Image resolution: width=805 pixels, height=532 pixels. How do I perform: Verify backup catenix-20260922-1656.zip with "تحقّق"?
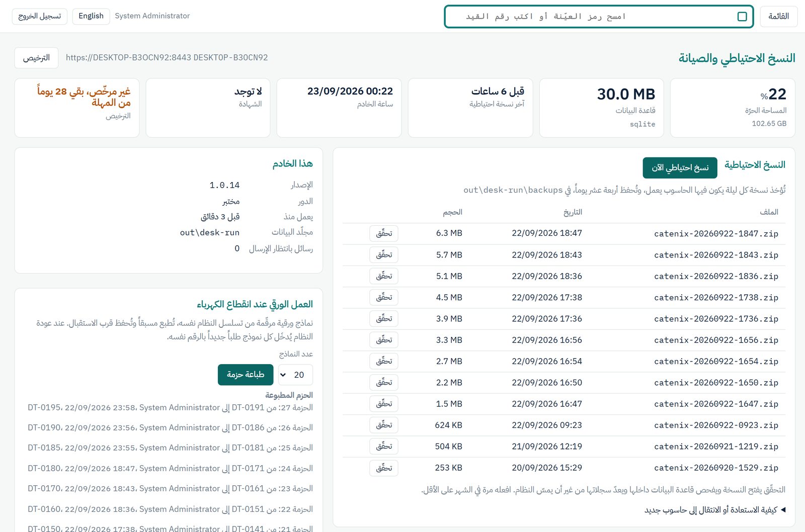(384, 340)
